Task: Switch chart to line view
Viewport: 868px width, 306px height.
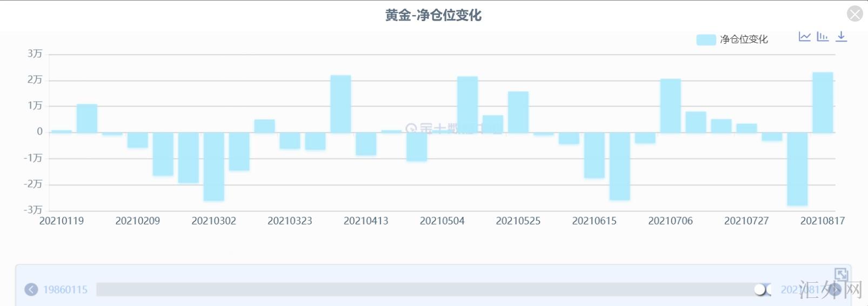Action: point(804,37)
